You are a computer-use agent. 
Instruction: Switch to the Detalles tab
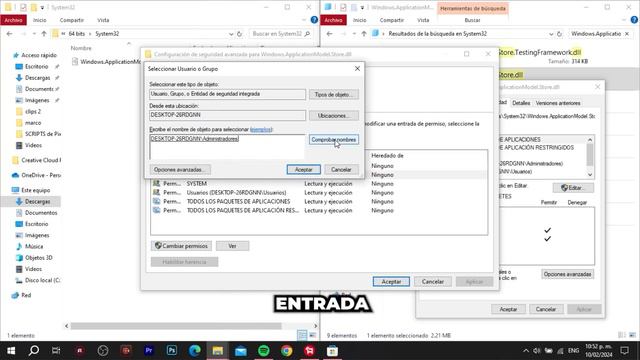521,103
